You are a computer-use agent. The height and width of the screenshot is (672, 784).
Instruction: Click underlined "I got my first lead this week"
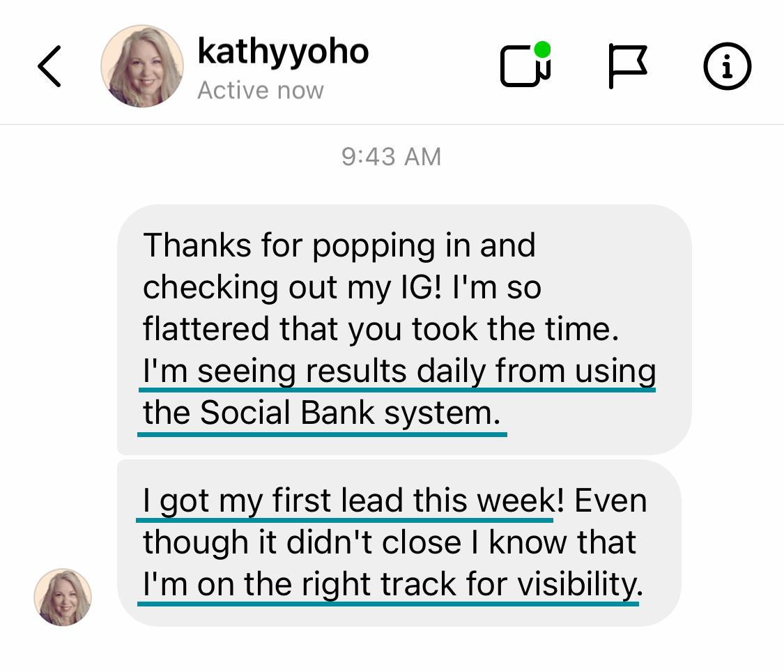(345, 501)
